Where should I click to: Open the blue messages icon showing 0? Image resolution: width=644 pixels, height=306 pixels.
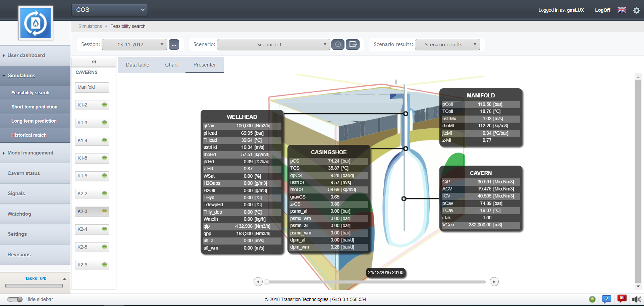pyautogui.click(x=606, y=299)
